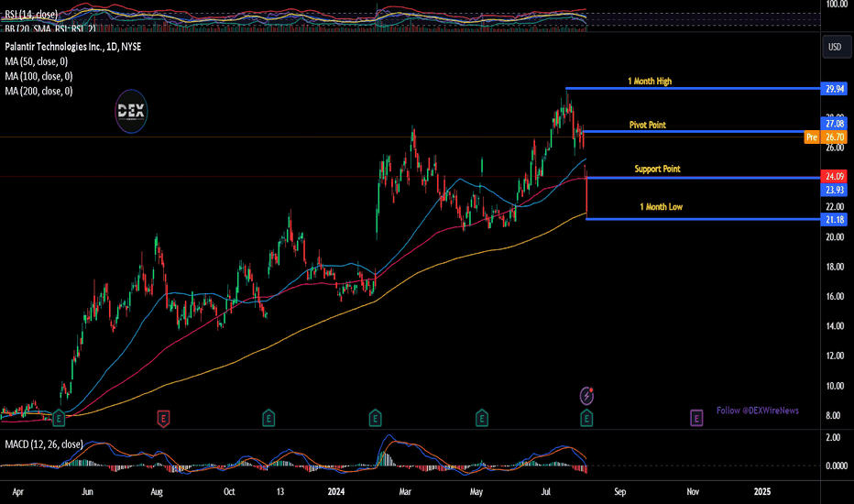Click the green earnings marker above the May 2024 label
The height and width of the screenshot is (504, 854).
(x=481, y=419)
